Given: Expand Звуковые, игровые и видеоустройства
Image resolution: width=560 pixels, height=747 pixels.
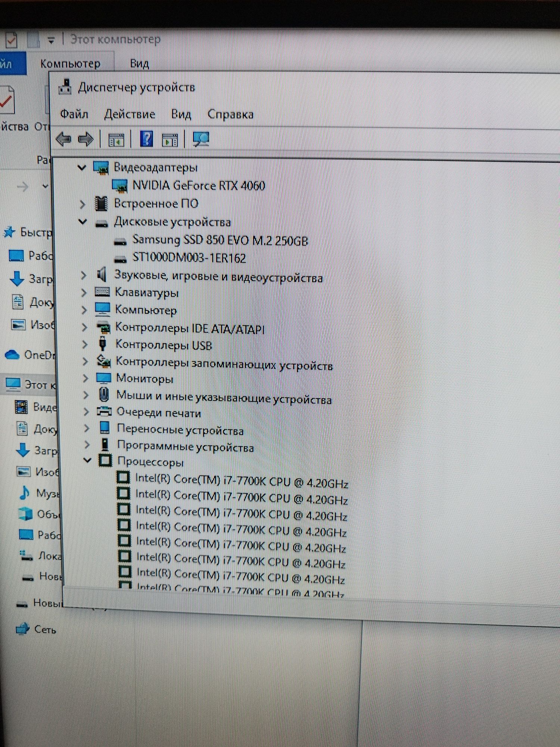Looking at the screenshot, I should point(84,276).
